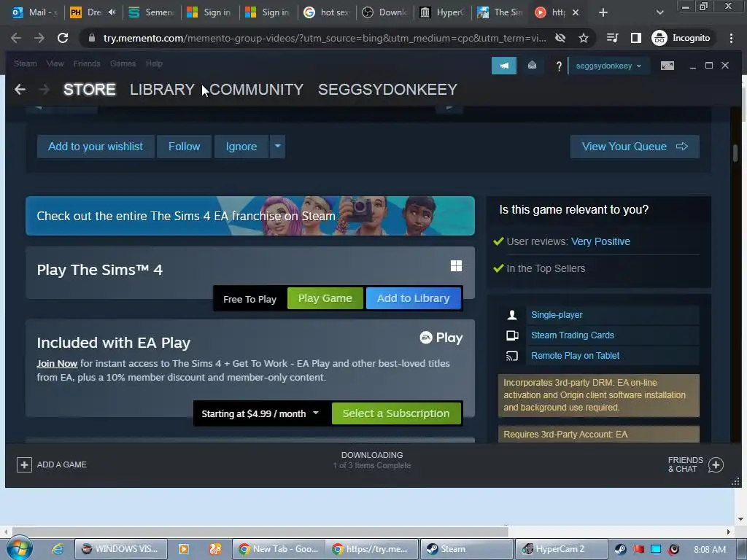The height and width of the screenshot is (560, 747).
Task: Click the Chrome horizontal scrollbar thumb
Action: click(260, 532)
